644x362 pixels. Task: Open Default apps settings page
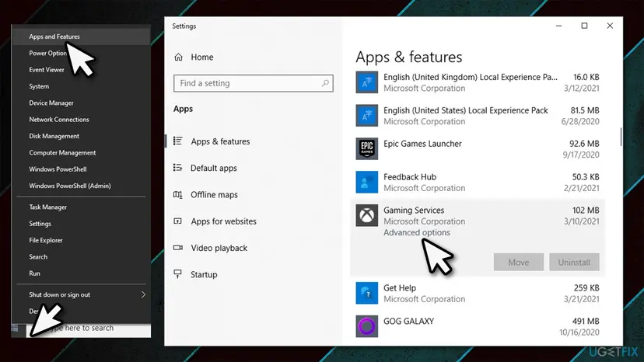click(x=214, y=168)
